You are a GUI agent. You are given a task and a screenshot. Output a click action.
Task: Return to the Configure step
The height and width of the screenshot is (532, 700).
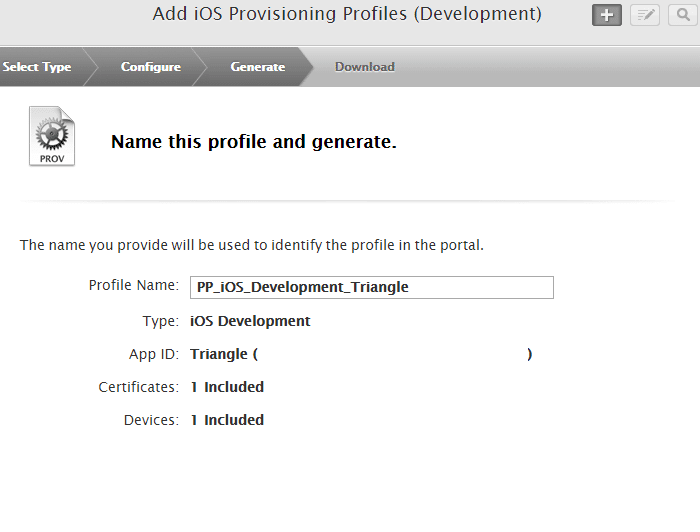(x=151, y=67)
